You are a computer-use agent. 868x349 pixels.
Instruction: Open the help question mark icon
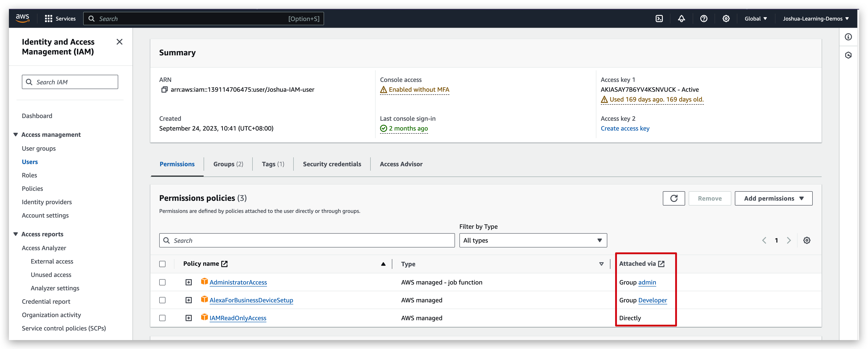(x=704, y=19)
